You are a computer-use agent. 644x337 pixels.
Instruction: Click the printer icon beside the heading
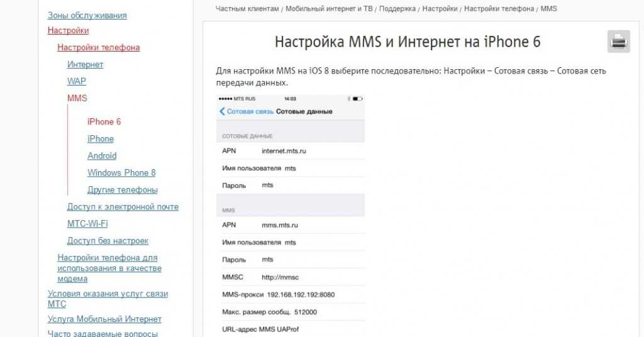point(619,41)
